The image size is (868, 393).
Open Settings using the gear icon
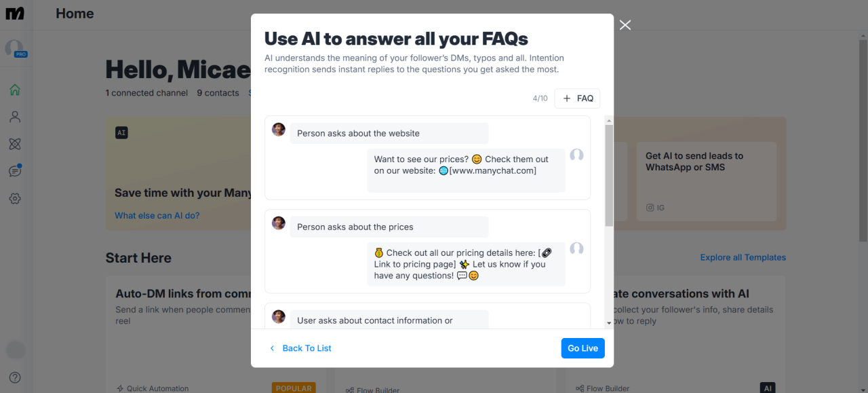[x=15, y=198]
